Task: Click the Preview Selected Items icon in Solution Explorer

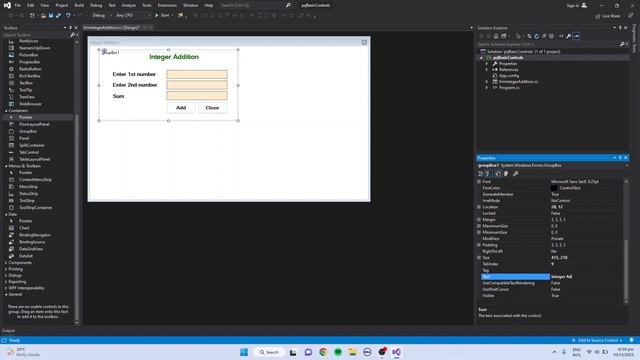Action: 576,36
